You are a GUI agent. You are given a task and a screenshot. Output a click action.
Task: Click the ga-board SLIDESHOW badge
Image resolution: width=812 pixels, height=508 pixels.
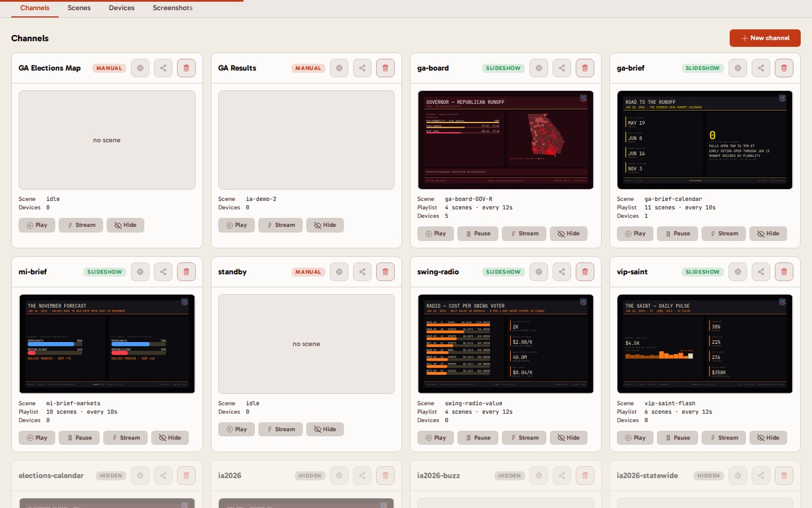pos(503,68)
